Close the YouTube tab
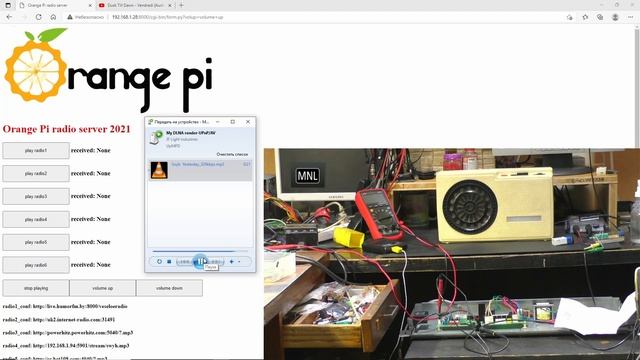The height and width of the screenshot is (360, 640). pos(170,5)
